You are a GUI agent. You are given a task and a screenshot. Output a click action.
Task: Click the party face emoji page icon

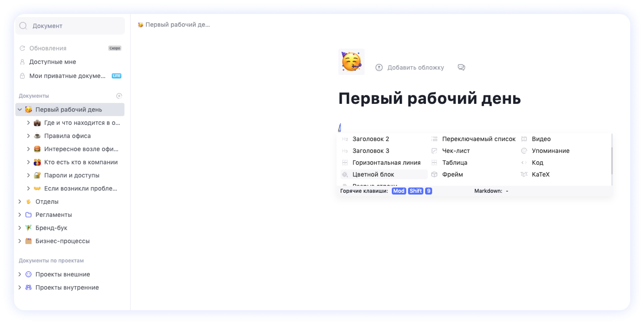click(351, 62)
